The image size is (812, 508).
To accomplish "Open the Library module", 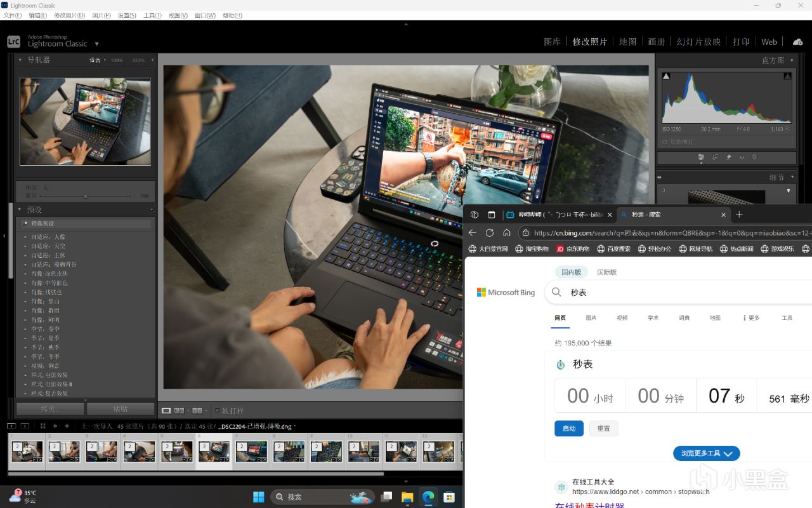I will coord(553,42).
